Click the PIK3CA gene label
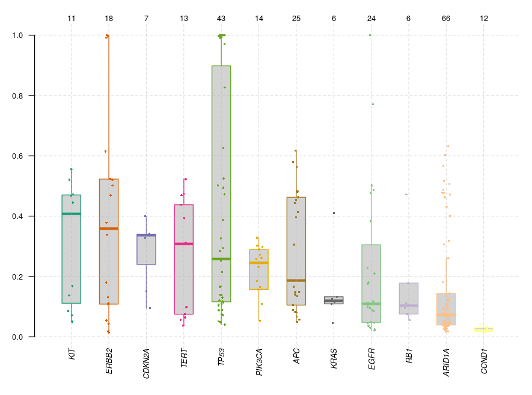The height and width of the screenshot is (395, 532). [259, 361]
